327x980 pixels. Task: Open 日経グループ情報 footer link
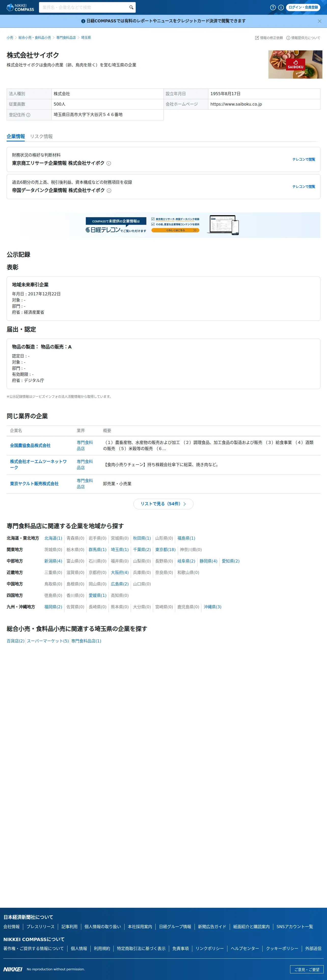click(x=175, y=927)
